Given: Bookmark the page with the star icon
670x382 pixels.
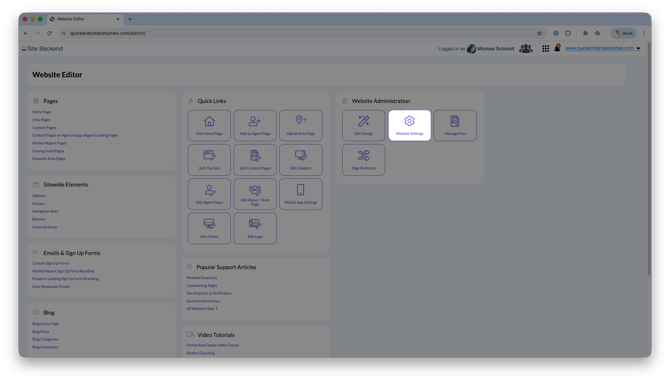Looking at the screenshot, I should pos(539,33).
